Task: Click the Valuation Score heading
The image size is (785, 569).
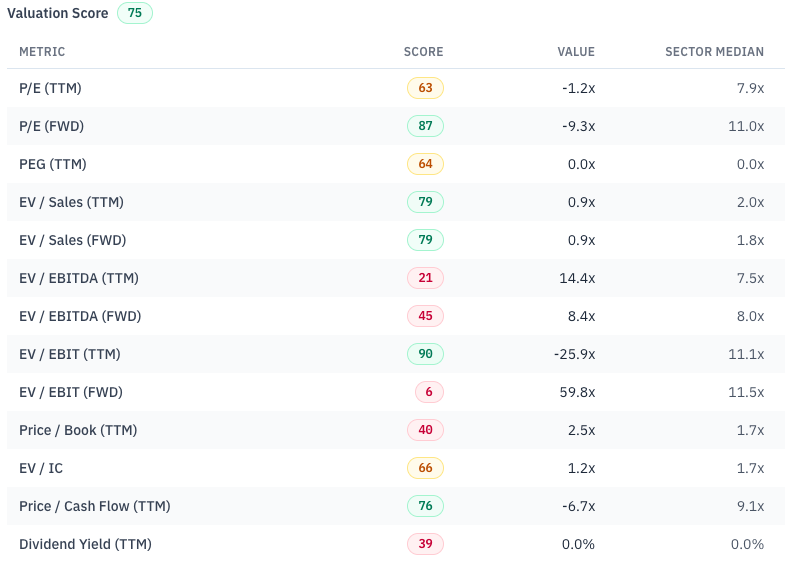Action: tap(58, 13)
